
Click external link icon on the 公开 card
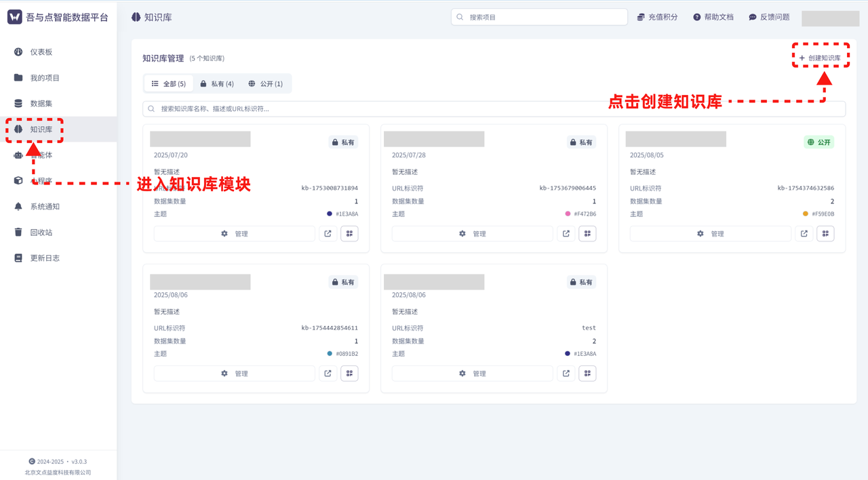804,233
